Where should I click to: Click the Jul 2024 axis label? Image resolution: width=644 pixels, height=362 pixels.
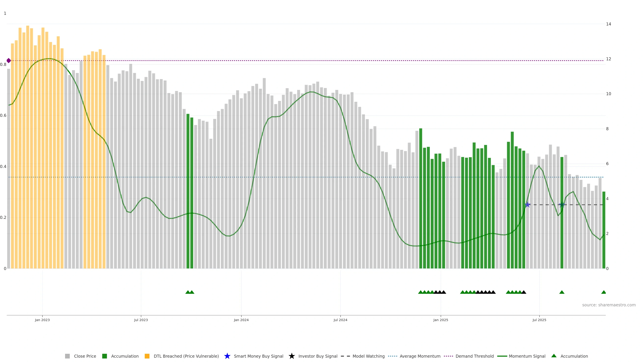(x=340, y=320)
